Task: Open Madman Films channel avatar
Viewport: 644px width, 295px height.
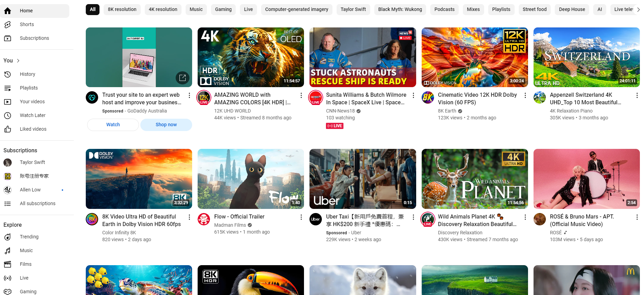Action: click(204, 219)
